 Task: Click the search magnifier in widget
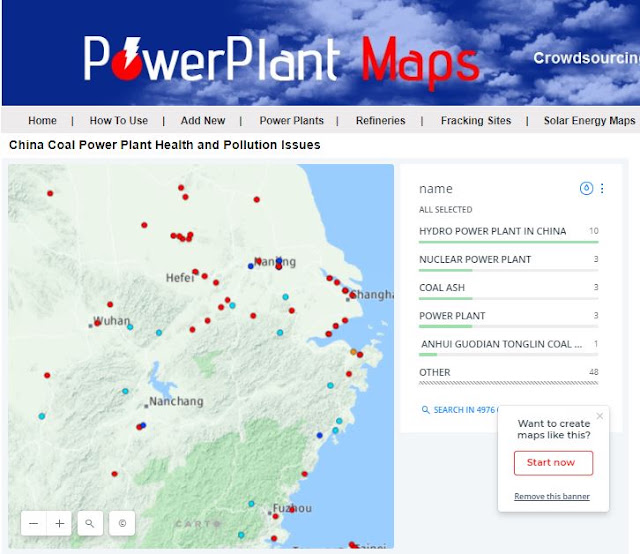coord(425,410)
